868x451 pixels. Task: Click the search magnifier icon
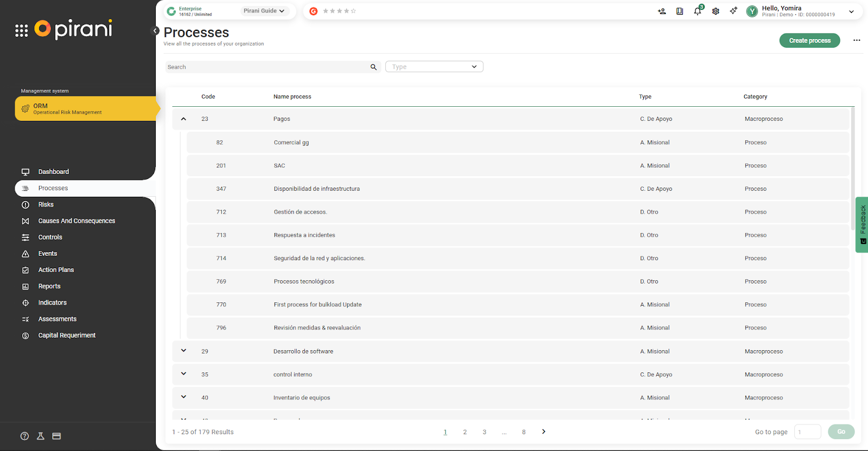(x=373, y=67)
